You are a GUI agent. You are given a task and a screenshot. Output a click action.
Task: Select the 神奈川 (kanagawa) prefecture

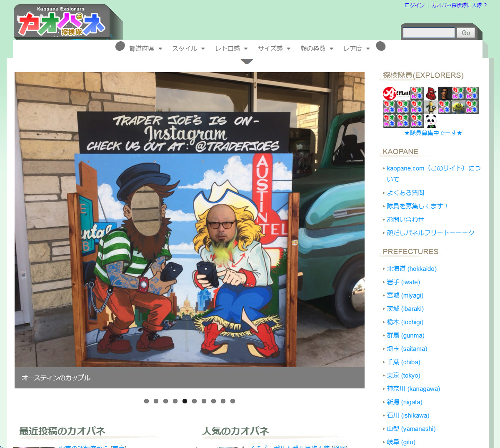pyautogui.click(x=413, y=389)
